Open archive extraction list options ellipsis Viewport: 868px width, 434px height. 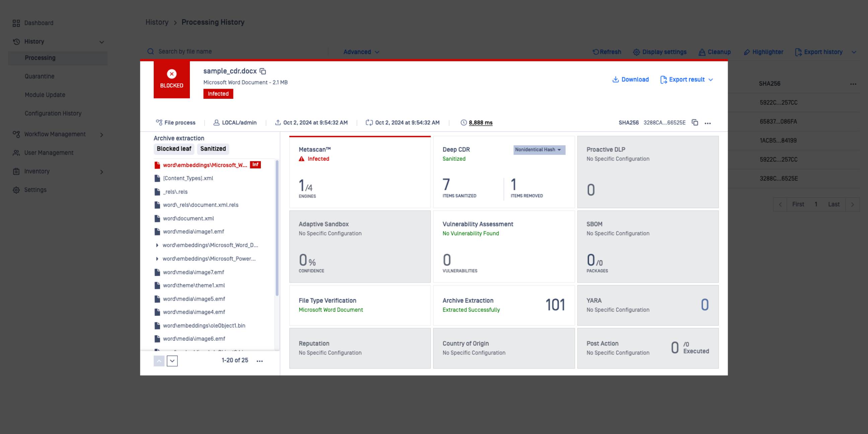260,361
